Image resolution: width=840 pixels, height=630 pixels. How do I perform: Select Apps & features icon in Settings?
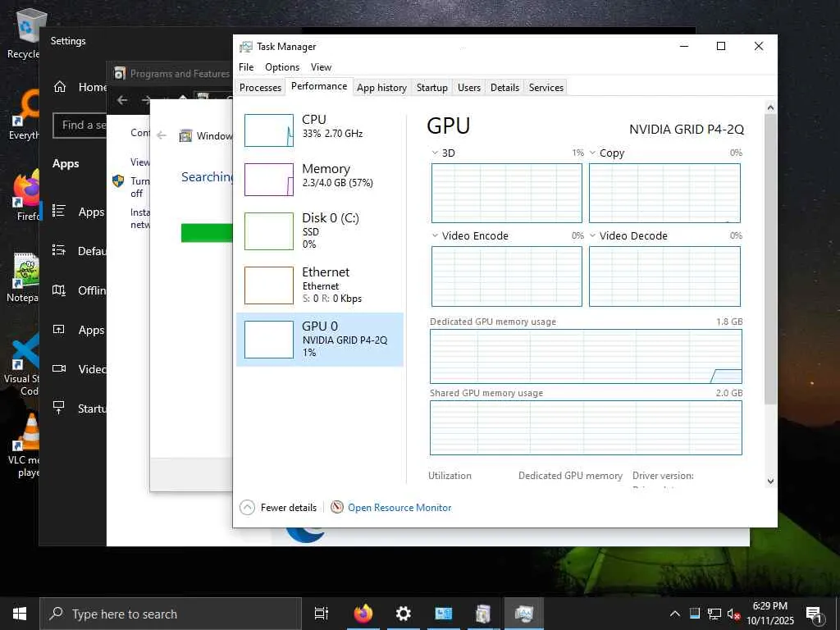click(59, 211)
